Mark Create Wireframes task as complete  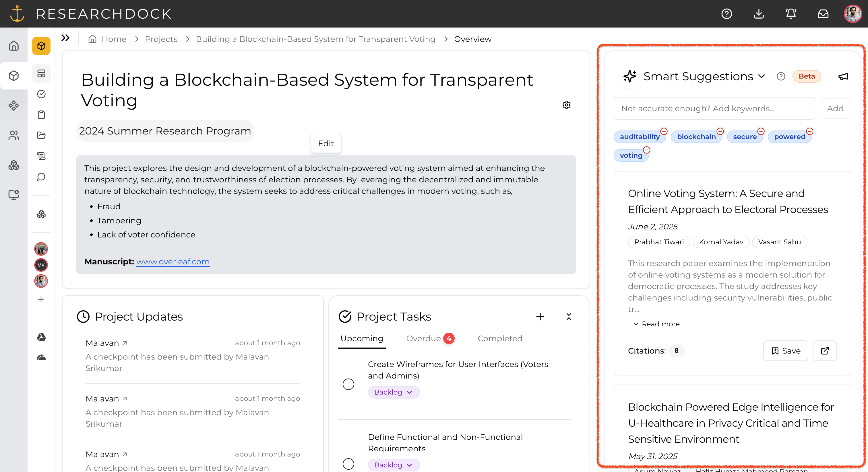click(348, 384)
